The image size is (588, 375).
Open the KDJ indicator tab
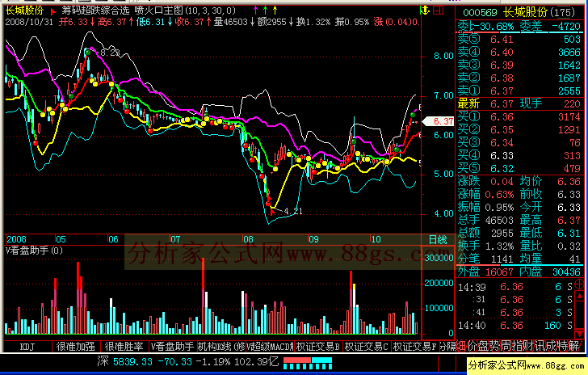point(27,347)
